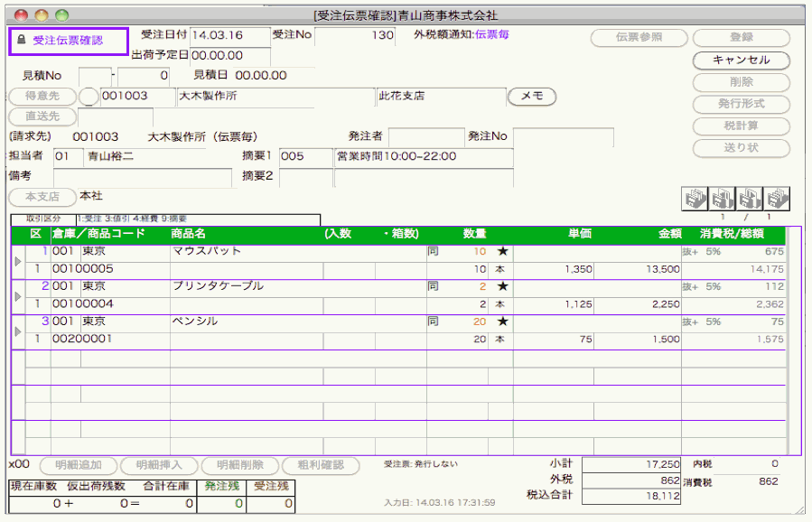Click the 明細追加 button
Viewport: 812px width, 522px height.
tap(79, 465)
